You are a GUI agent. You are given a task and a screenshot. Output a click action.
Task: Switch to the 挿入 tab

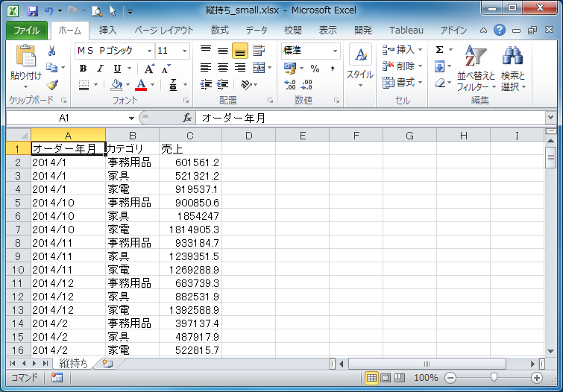pos(107,31)
